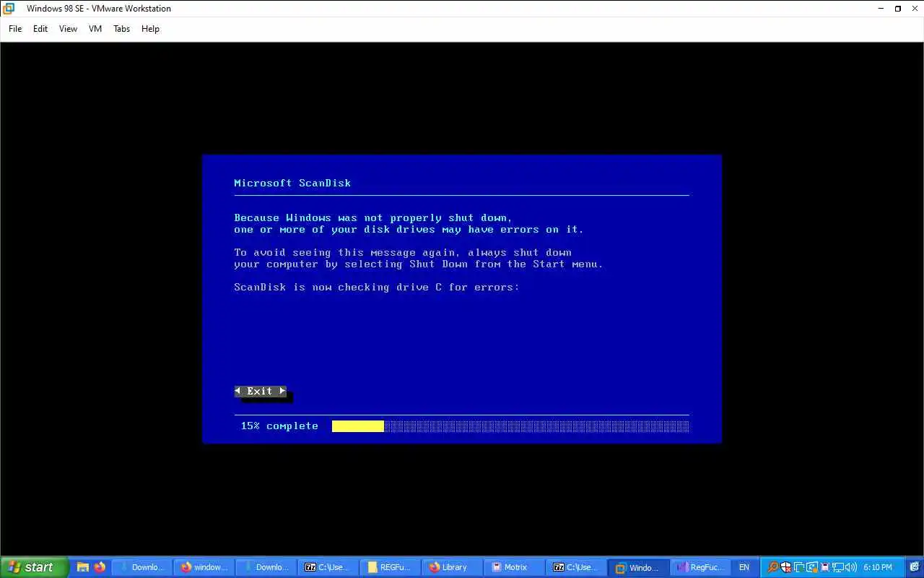Click 'ScanDisk is now checking drive C' line
This screenshot has width=924, height=578.
click(377, 288)
